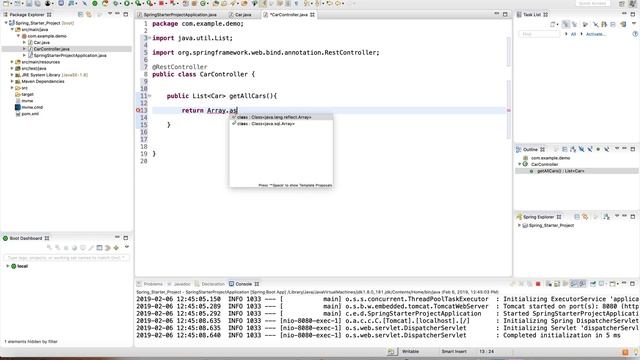Click Pin Console icon in Console toolbar
Image resolution: width=640 pixels, height=360 pixels.
(x=593, y=284)
